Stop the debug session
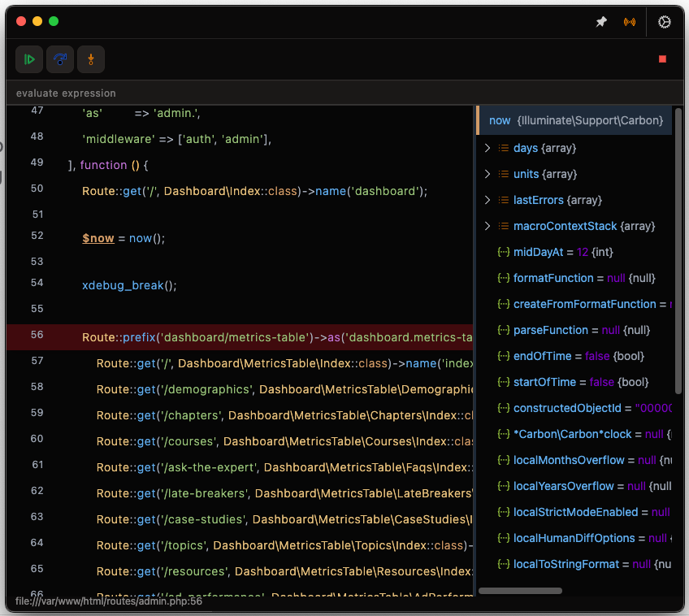The width and height of the screenshot is (689, 616). click(x=662, y=59)
